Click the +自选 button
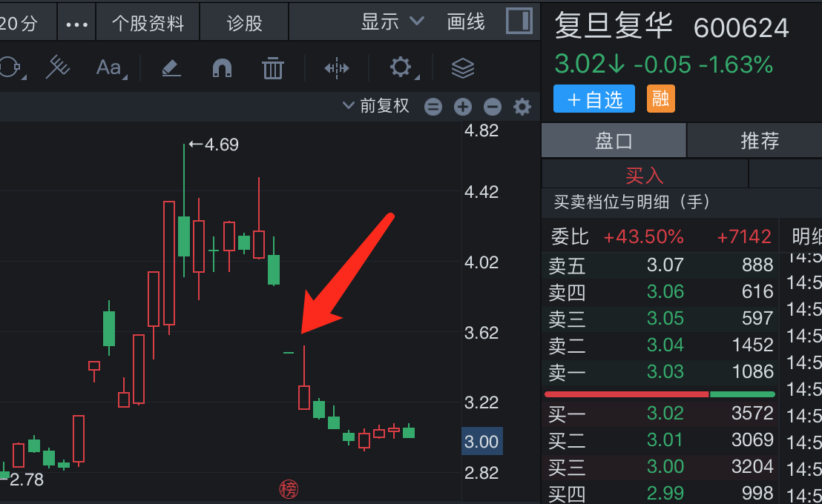The height and width of the screenshot is (504, 822). [594, 99]
